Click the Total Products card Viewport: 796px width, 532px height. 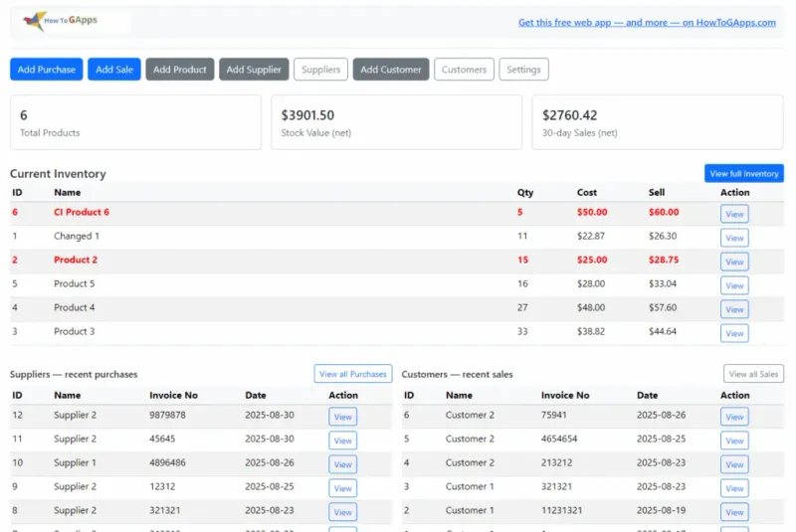(135, 122)
